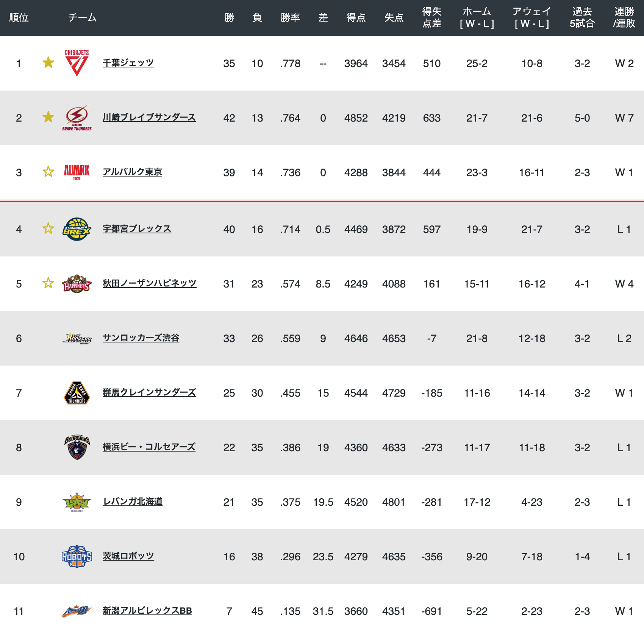Screen dimensions: 644x644
Task: Click the B-Corsairs team logo
Action: pos(77,447)
